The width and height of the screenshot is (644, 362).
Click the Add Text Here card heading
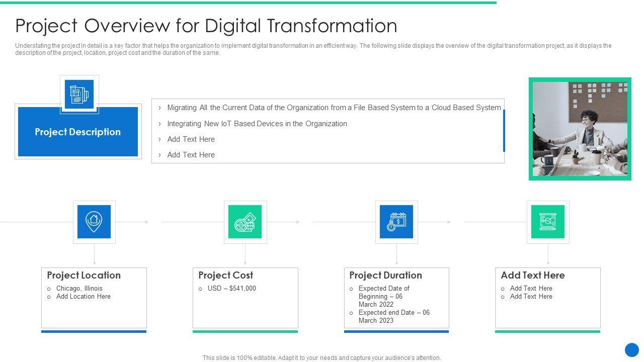532,275
